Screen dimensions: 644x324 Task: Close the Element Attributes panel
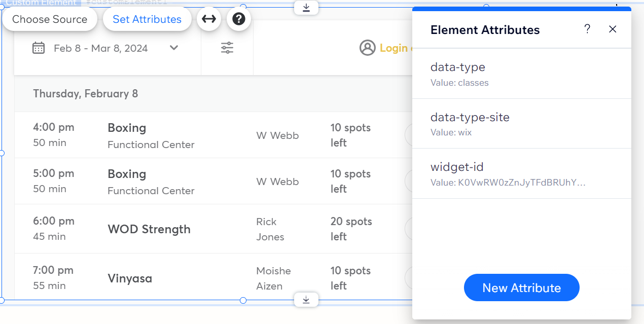(613, 29)
